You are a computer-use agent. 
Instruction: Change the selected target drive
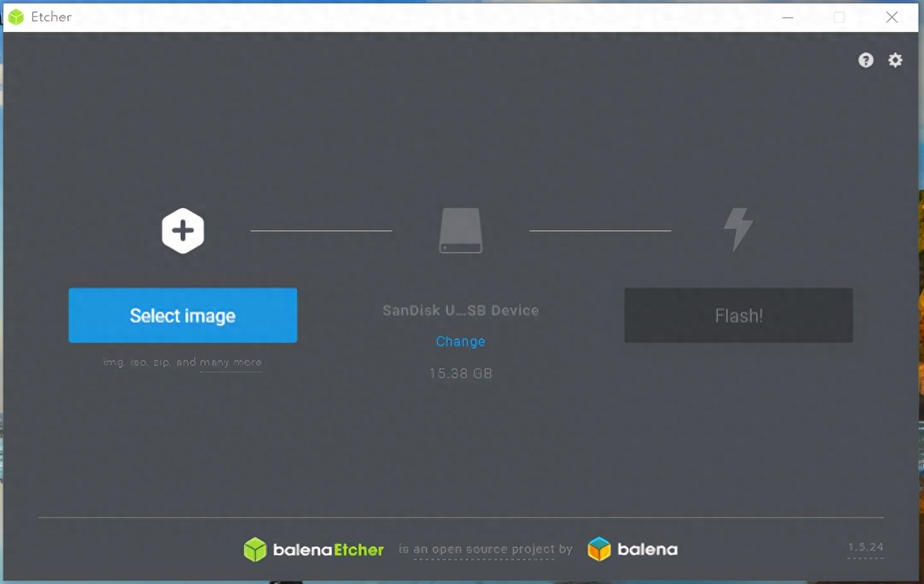click(461, 342)
